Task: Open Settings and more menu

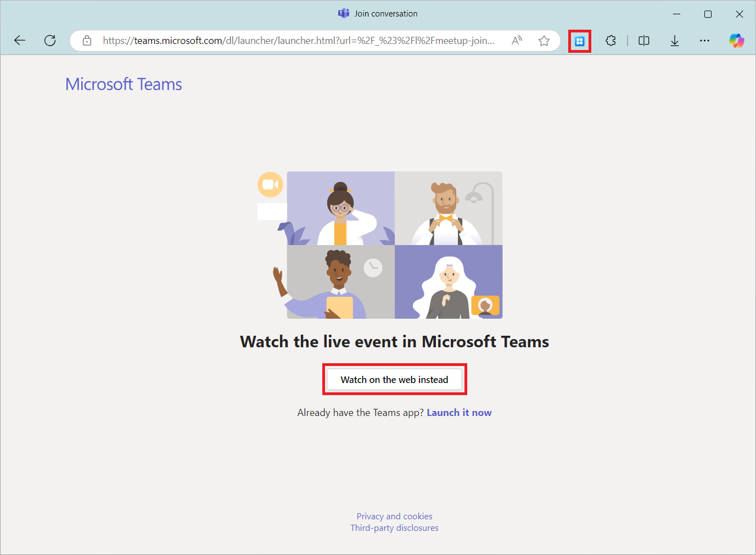Action: click(x=705, y=41)
